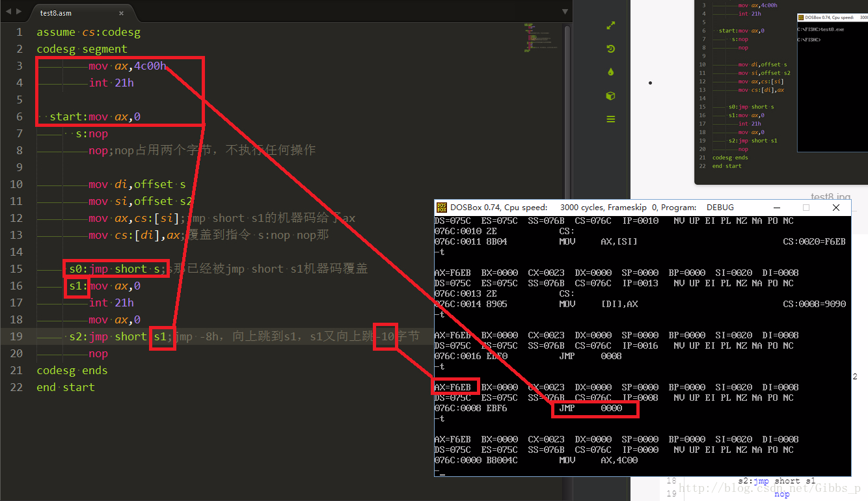Click 'codesg ends' on Sublime line 21
This screenshot has height=501, width=868.
(x=72, y=371)
